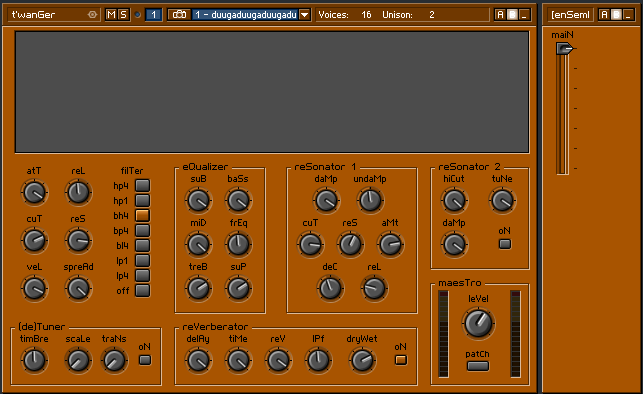
Task: Click the maesTro patCh button
Action: [x=478, y=366]
